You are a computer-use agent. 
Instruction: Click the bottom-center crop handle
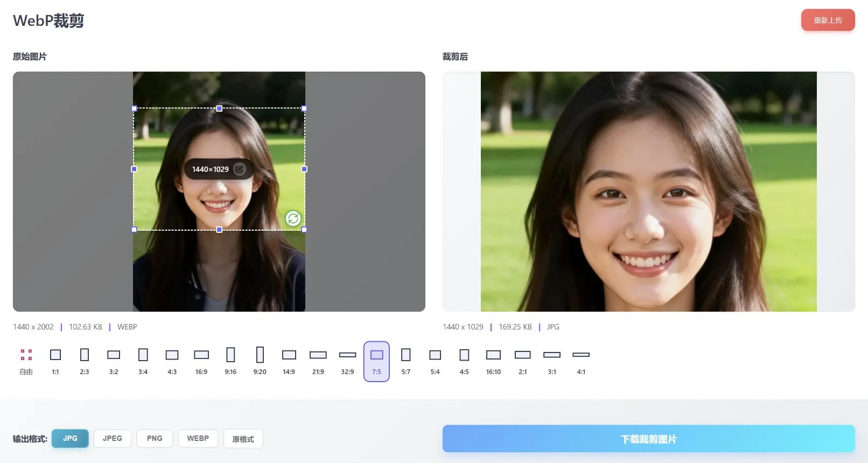pyautogui.click(x=219, y=230)
